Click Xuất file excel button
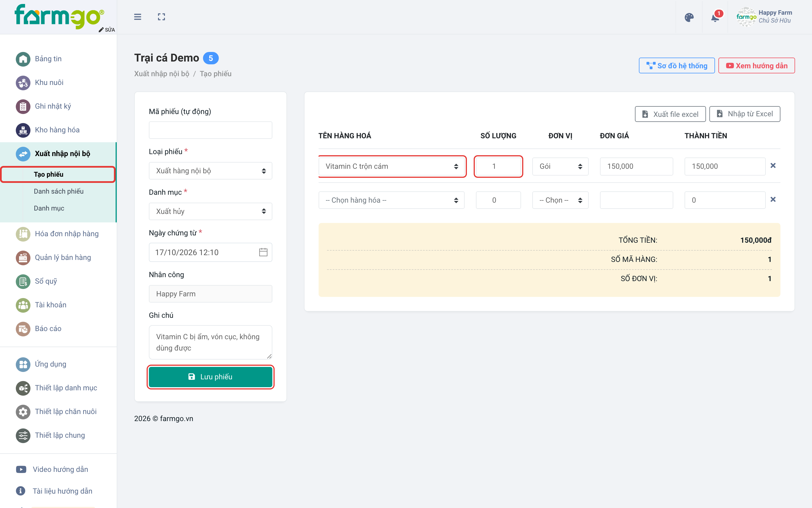Image resolution: width=812 pixels, height=508 pixels. click(670, 114)
